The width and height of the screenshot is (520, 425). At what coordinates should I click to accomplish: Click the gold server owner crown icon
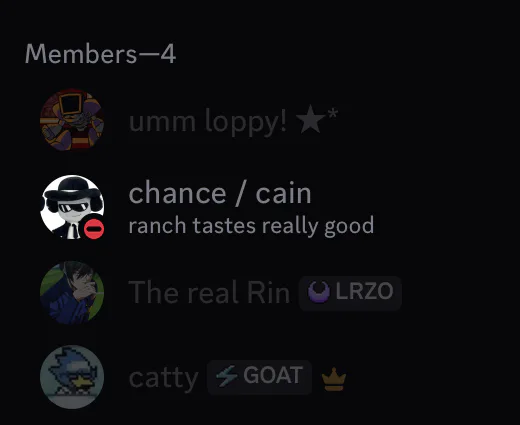pyautogui.click(x=334, y=379)
